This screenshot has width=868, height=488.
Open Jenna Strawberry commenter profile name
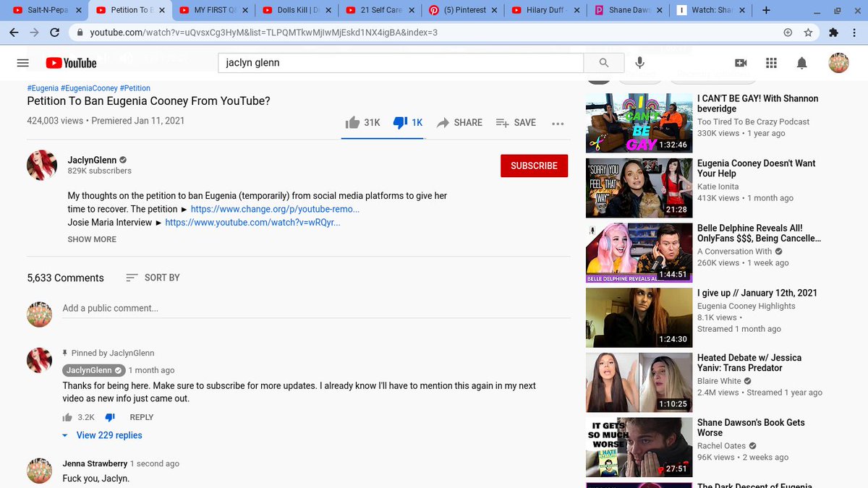pos(95,463)
